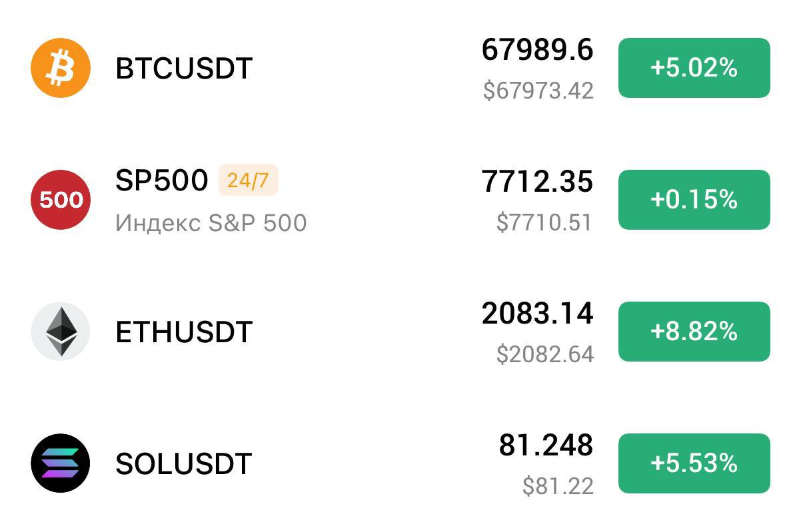
Task: Click the Индекс S&P 500 subtitle
Action: pos(211,222)
